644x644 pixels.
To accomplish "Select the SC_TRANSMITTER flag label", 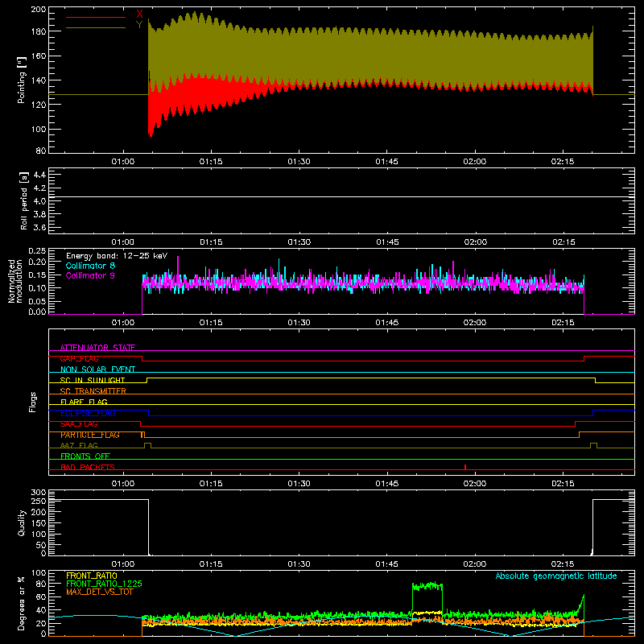I will pyautogui.click(x=93, y=391).
